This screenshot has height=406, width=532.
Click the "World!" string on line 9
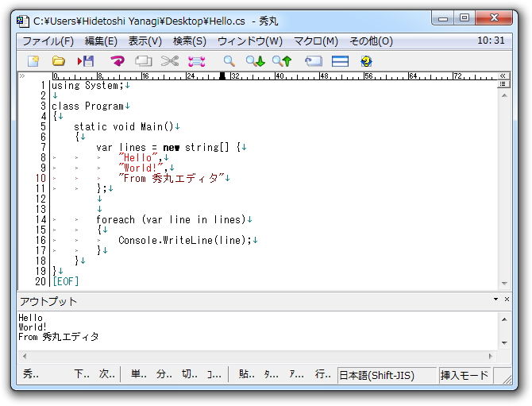click(141, 168)
